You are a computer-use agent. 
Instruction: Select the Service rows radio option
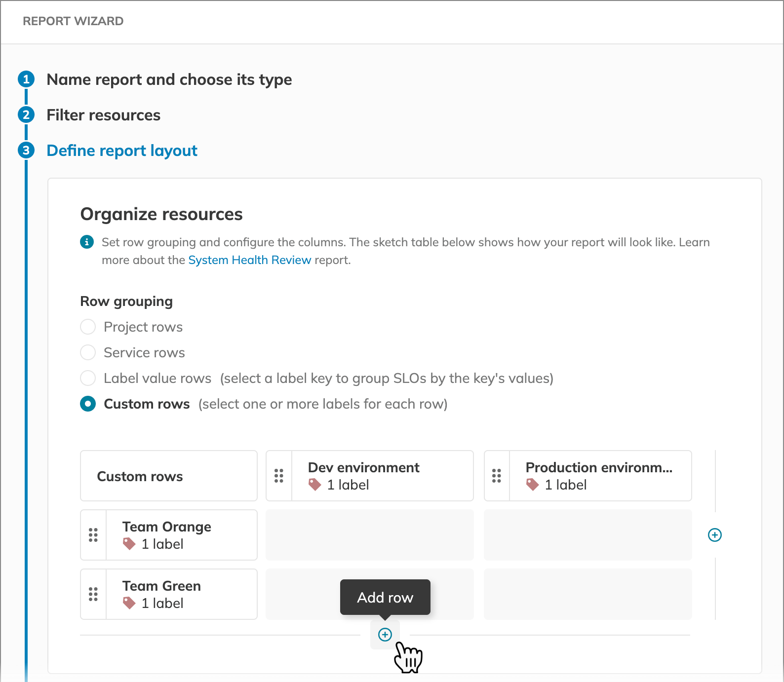[88, 352]
